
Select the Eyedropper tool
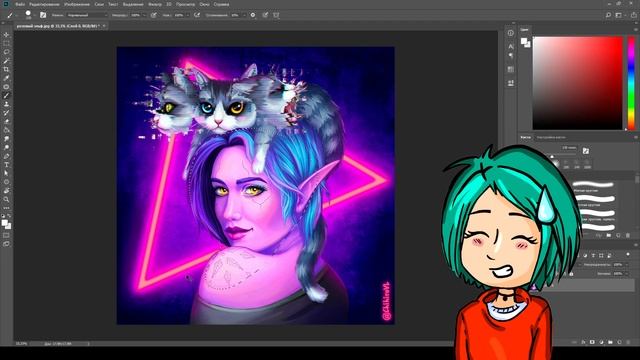tap(6, 78)
